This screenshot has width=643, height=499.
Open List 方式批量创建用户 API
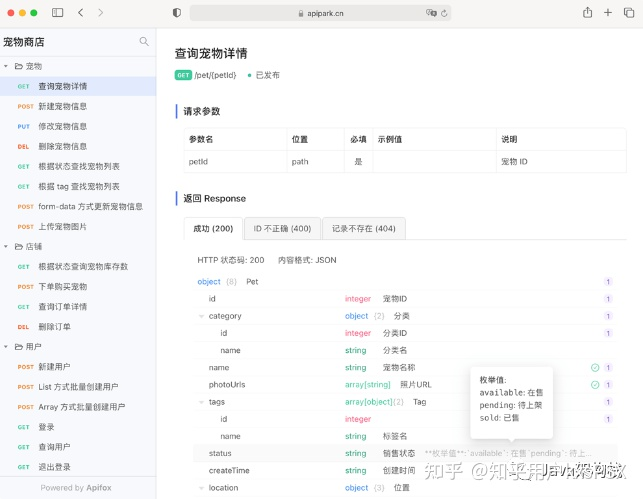(x=78, y=387)
